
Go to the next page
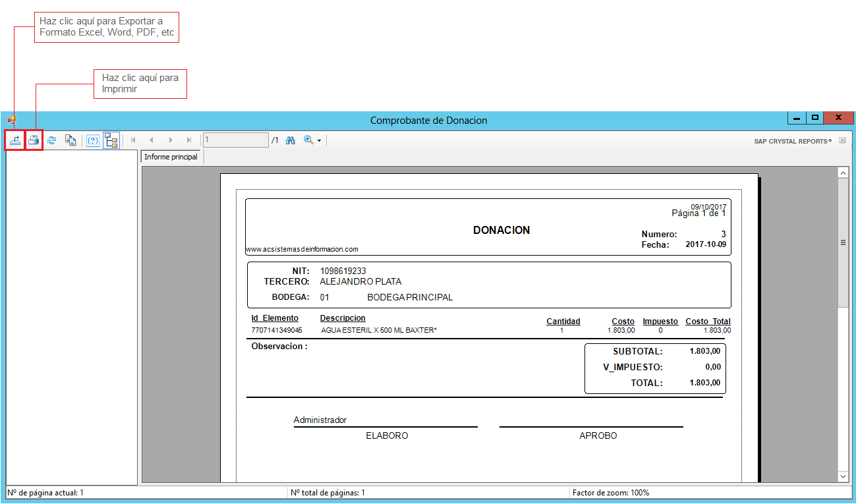171,140
